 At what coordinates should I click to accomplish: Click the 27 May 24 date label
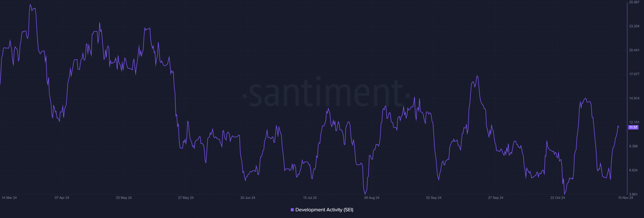click(186, 198)
